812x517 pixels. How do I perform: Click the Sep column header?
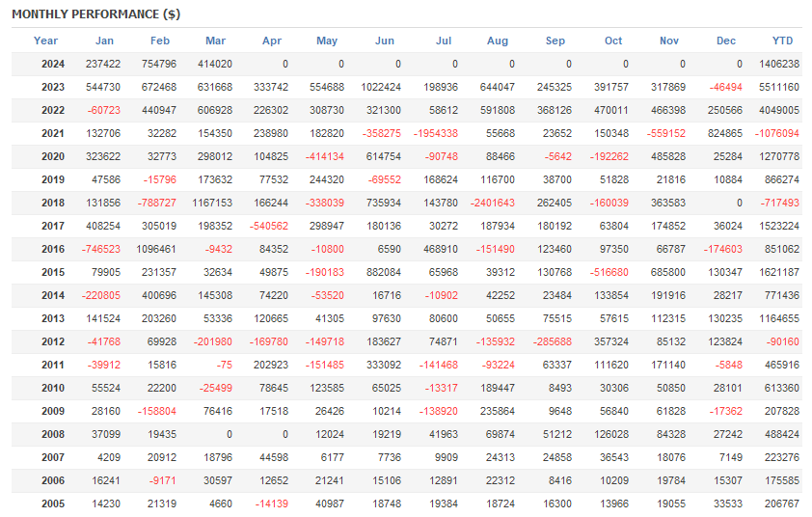pyautogui.click(x=555, y=41)
